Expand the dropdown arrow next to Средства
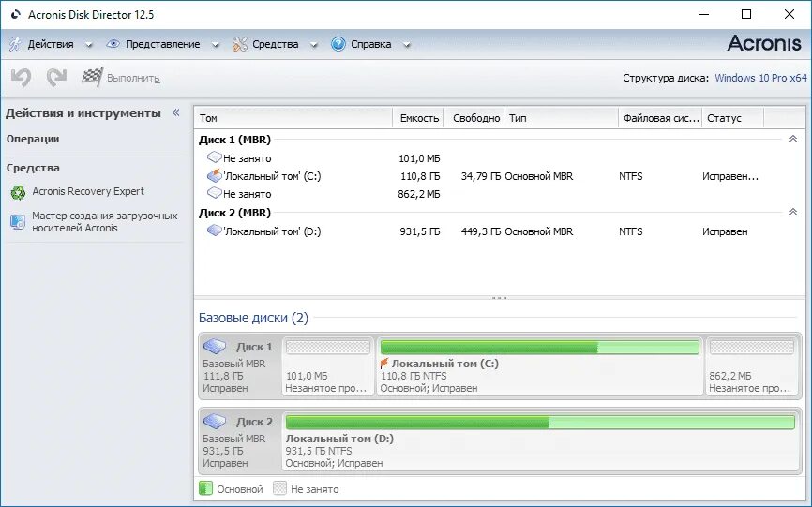The image size is (812, 507). [x=313, y=46]
